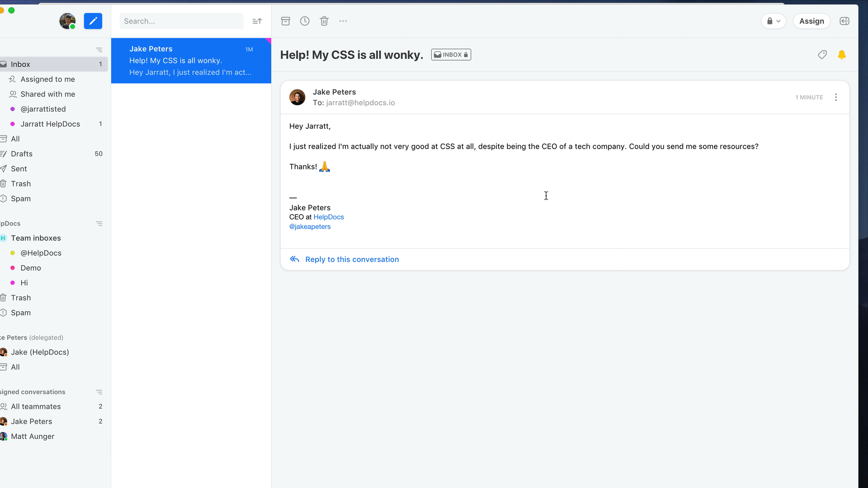
Task: Click the green window maximize button
Action: [x=12, y=10]
